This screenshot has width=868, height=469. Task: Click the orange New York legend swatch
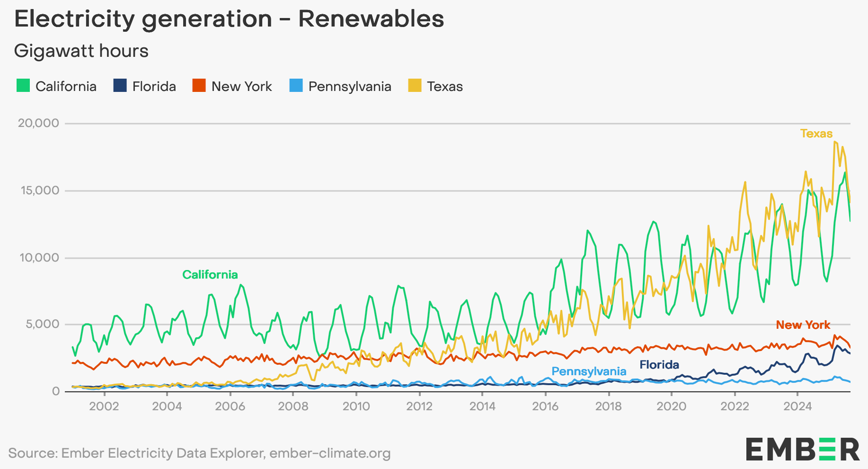[x=199, y=86]
